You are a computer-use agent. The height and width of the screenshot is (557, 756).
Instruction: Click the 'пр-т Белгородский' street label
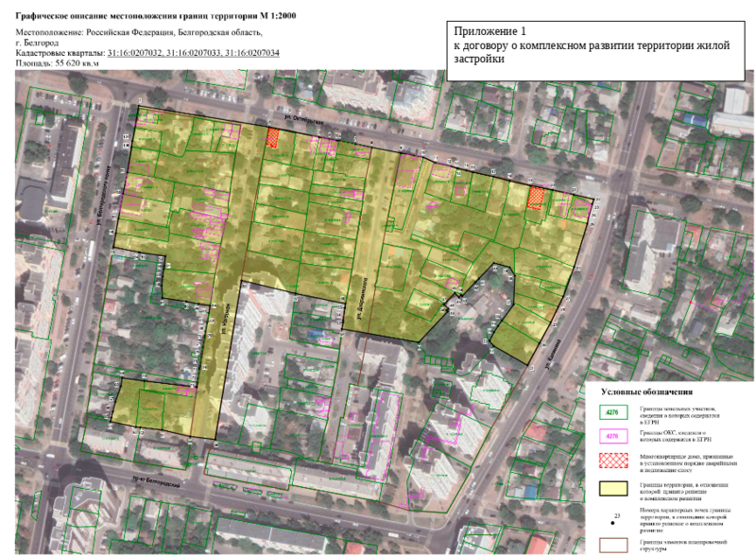tap(156, 481)
